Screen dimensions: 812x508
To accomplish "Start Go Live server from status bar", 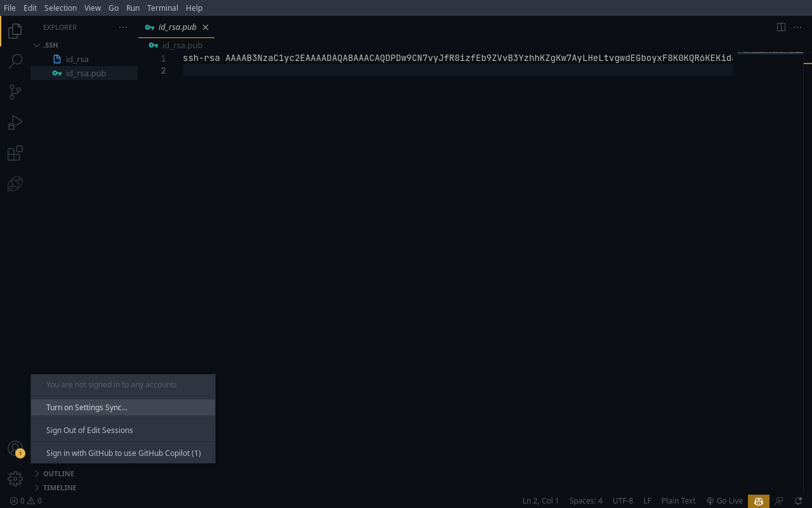I will point(724,501).
